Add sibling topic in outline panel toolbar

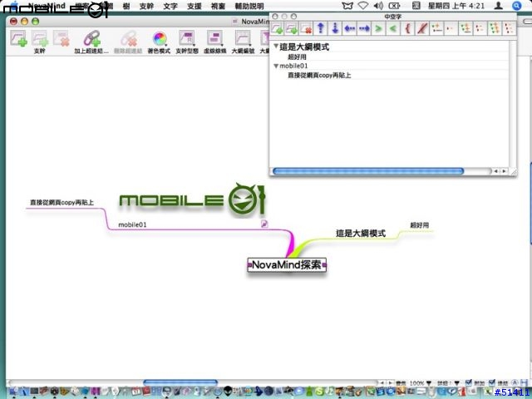pos(277,28)
